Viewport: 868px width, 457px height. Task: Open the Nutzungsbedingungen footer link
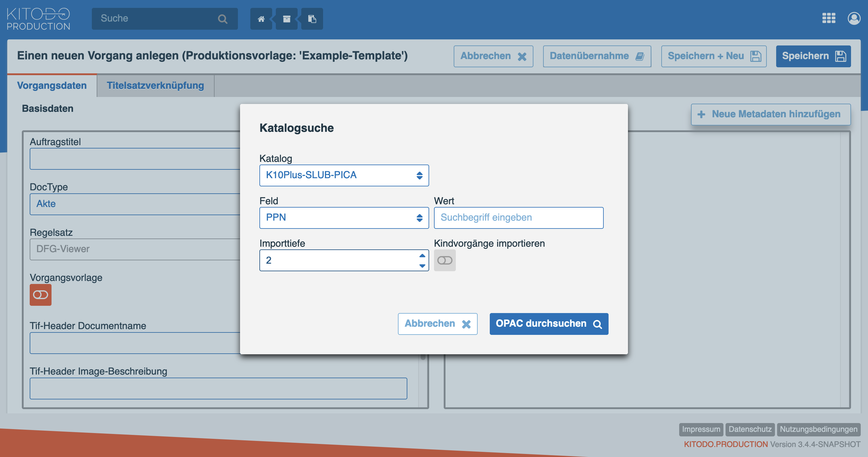(819, 429)
